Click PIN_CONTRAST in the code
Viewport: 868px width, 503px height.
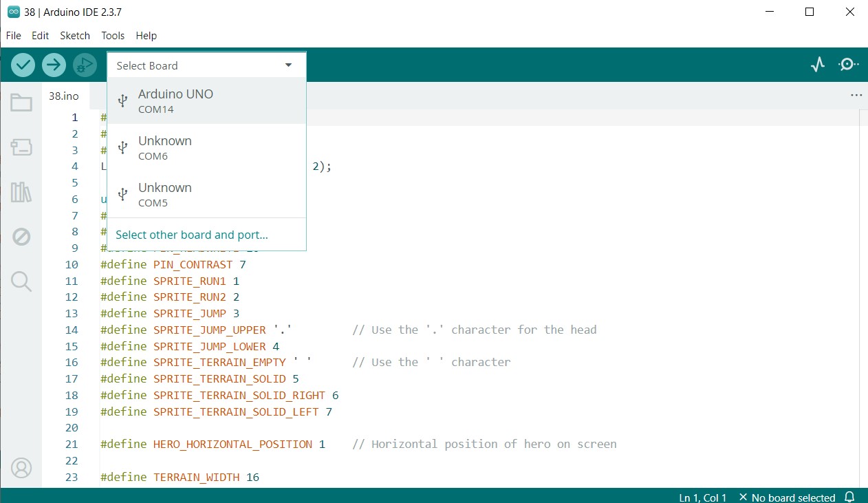click(193, 264)
